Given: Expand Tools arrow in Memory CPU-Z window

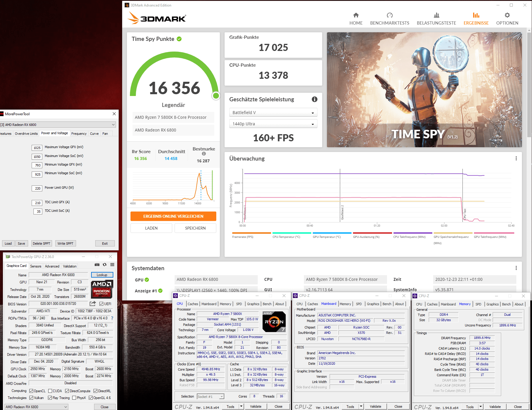Looking at the screenshot, I should (481, 407).
